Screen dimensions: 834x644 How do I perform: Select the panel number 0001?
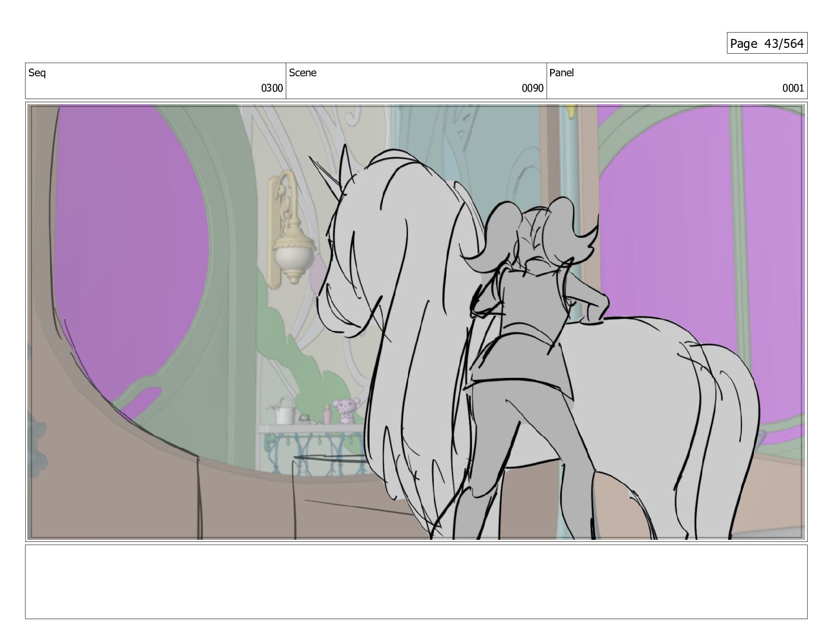[793, 88]
